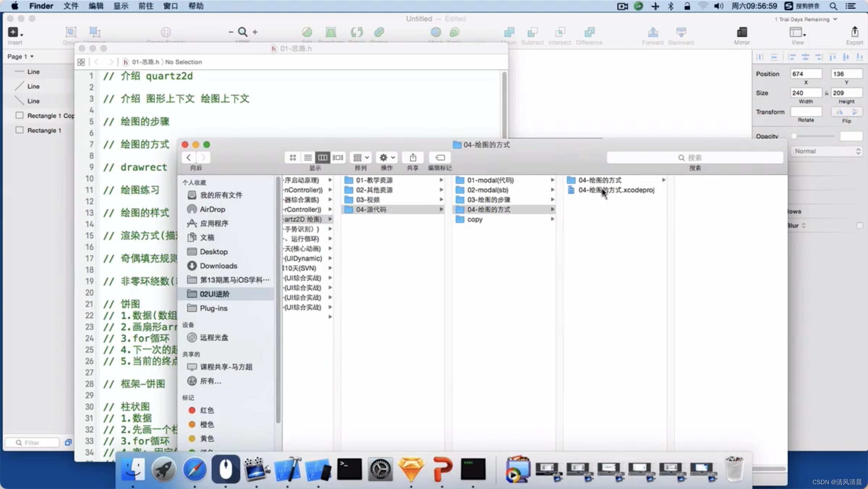
Task: Zoom out with the minus icon
Action: point(231,32)
